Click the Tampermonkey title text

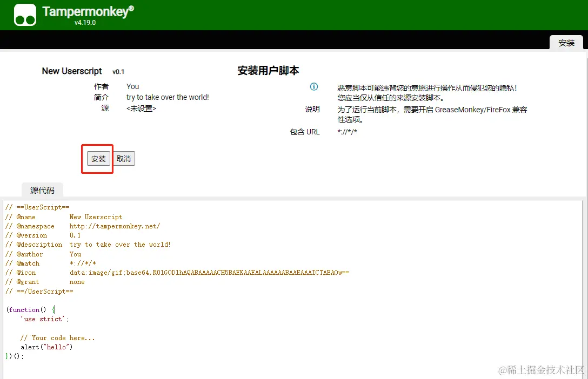click(88, 12)
